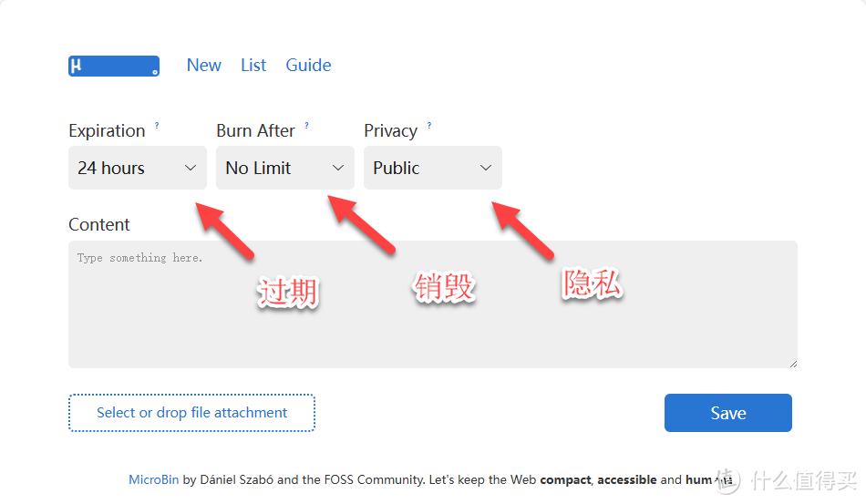The width and height of the screenshot is (866, 504).
Task: Open the List page
Action: [x=253, y=66]
